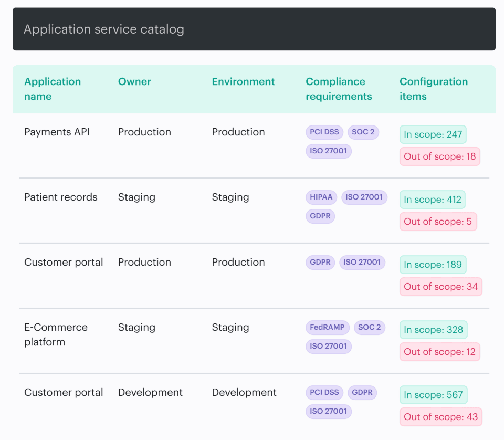Open the Patient records application entry

point(61,197)
